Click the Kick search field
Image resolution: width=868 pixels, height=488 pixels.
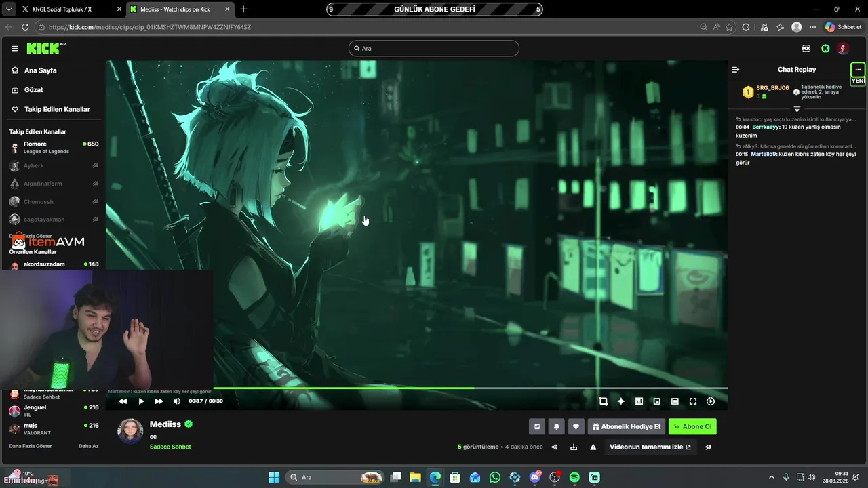(434, 48)
